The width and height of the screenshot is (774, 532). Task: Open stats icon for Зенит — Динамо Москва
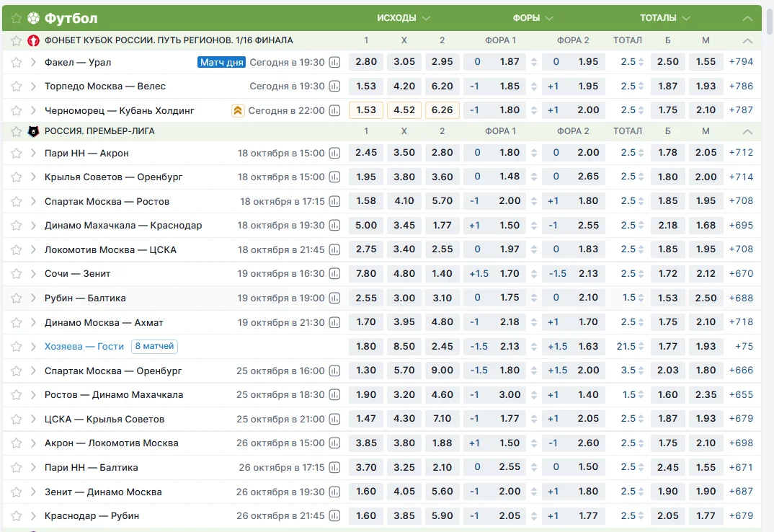(334, 492)
